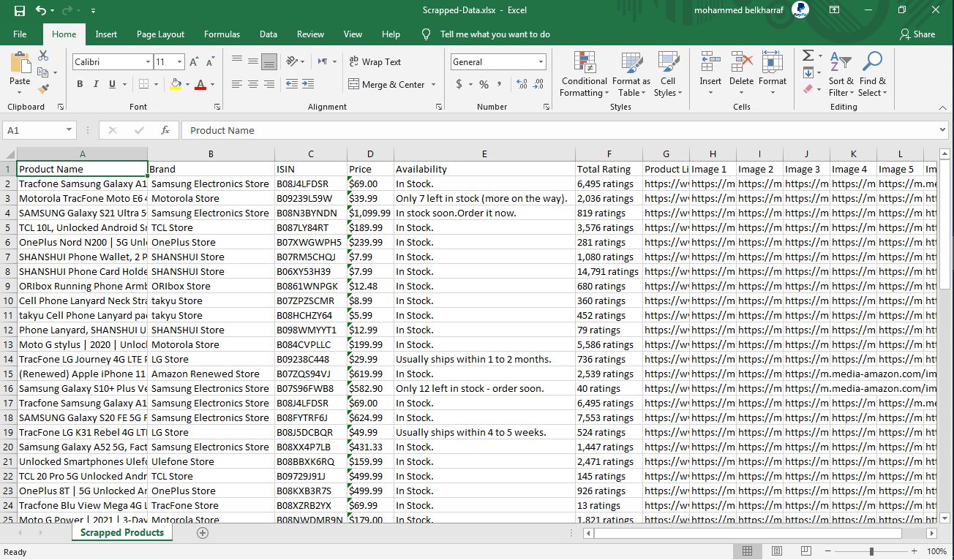Toggle Wrap Text
The image size is (954, 560).
coord(375,62)
